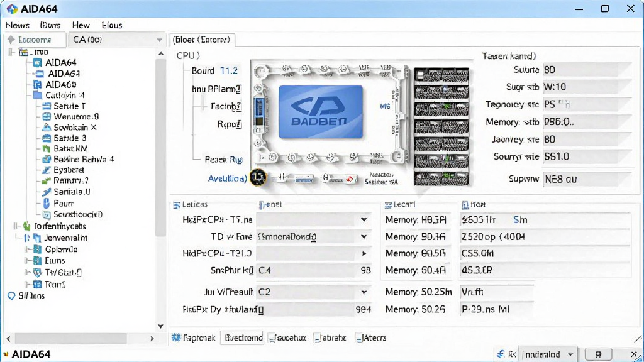Click the Jenvemaim item icon

pyautogui.click(x=37, y=238)
